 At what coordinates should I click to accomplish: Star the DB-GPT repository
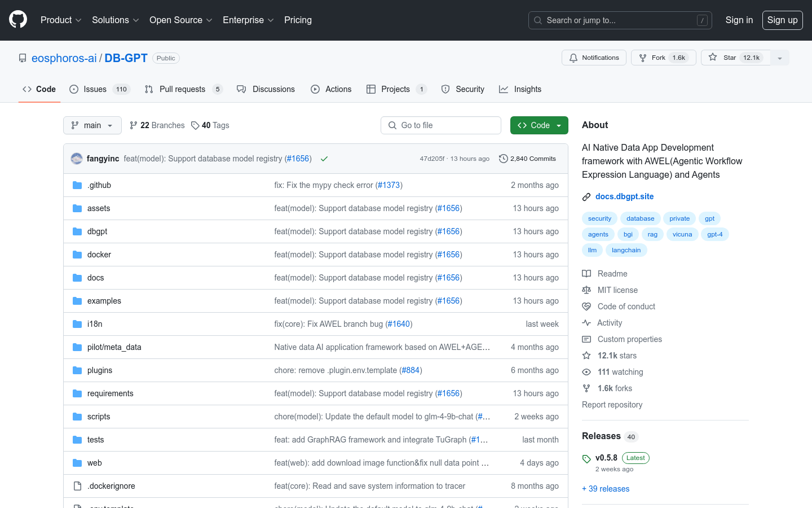pos(736,58)
